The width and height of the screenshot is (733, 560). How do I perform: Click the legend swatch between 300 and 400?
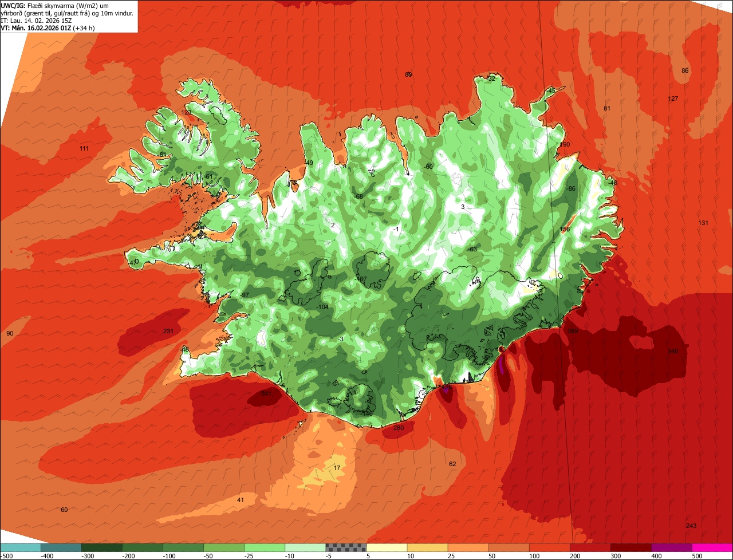pos(630,547)
